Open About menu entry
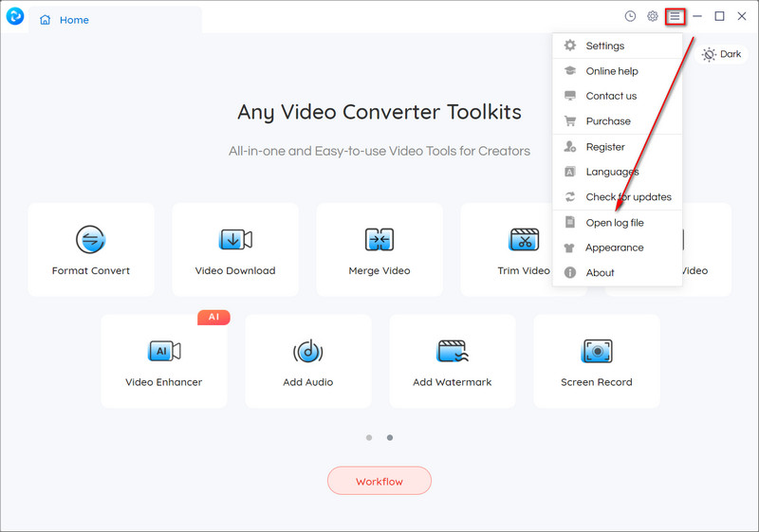This screenshot has height=532, width=759. (618, 273)
